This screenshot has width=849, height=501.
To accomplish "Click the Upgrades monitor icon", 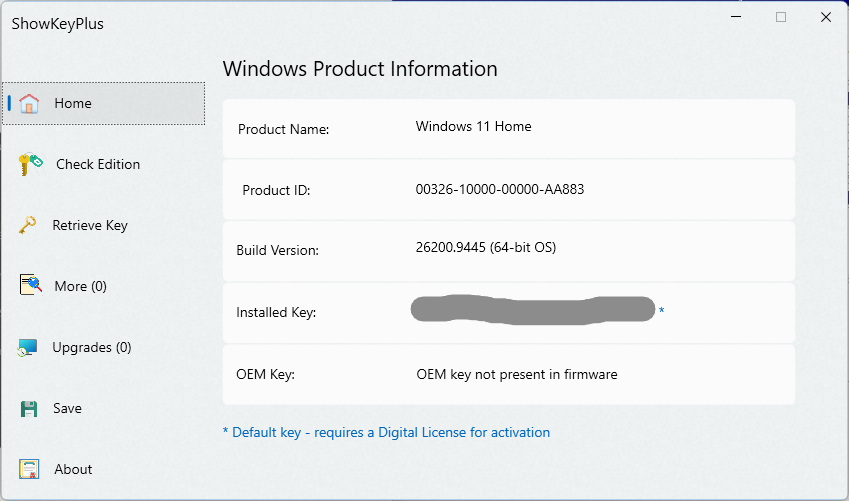I will pyautogui.click(x=27, y=347).
